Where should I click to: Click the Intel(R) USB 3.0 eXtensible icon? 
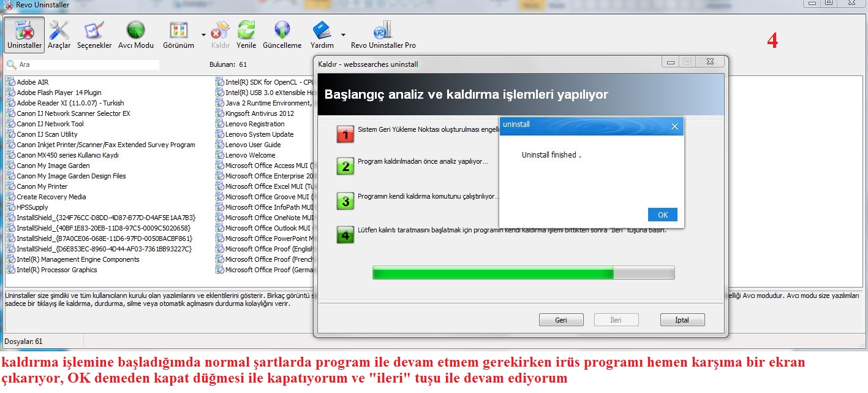click(220, 93)
